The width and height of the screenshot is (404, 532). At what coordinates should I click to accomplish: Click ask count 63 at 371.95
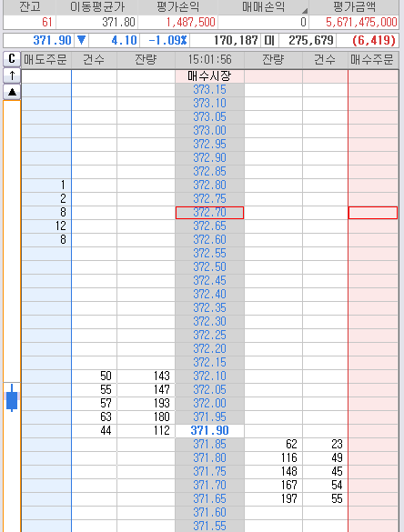106,417
